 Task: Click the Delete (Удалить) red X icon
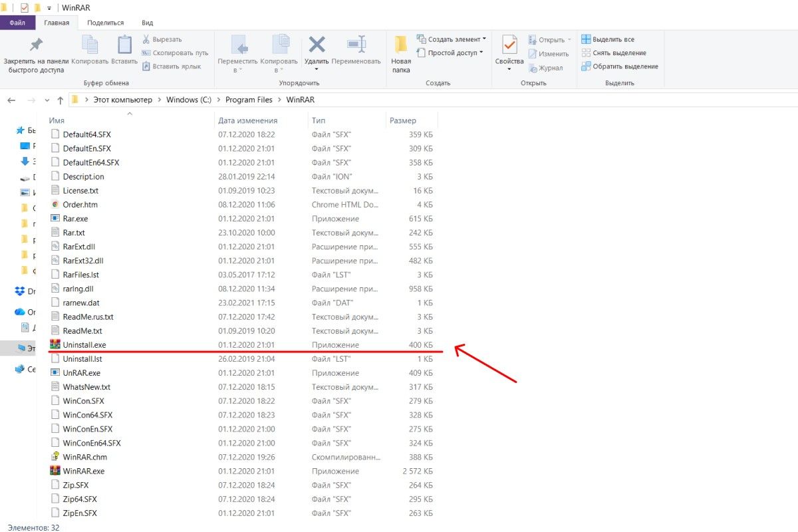pyautogui.click(x=317, y=45)
